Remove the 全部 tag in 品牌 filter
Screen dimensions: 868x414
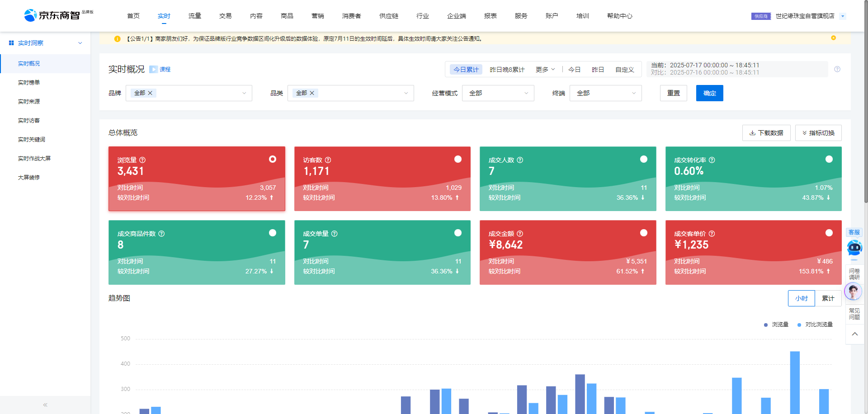(150, 93)
